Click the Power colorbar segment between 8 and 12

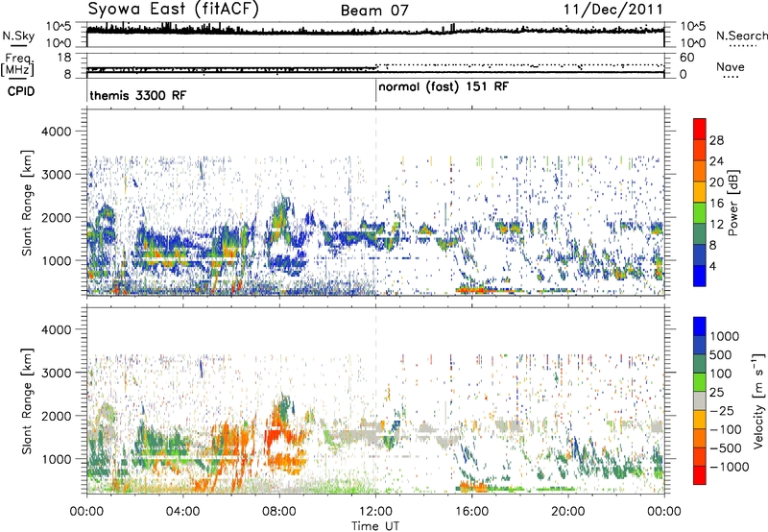(x=700, y=234)
